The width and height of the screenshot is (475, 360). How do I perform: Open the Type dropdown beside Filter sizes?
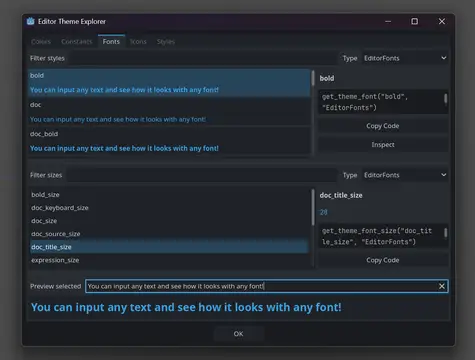pyautogui.click(x=405, y=175)
